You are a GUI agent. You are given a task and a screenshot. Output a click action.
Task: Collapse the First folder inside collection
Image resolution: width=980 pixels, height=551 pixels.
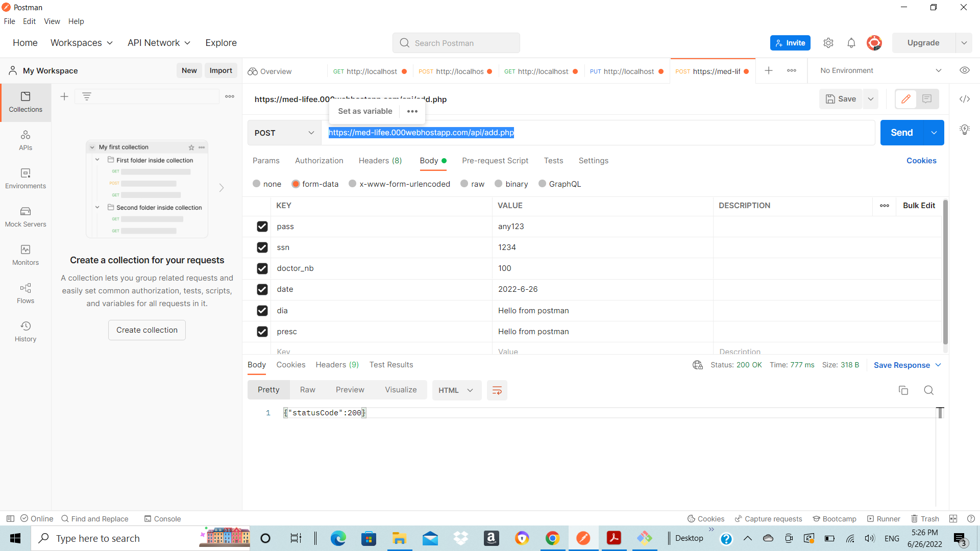tap(97, 160)
